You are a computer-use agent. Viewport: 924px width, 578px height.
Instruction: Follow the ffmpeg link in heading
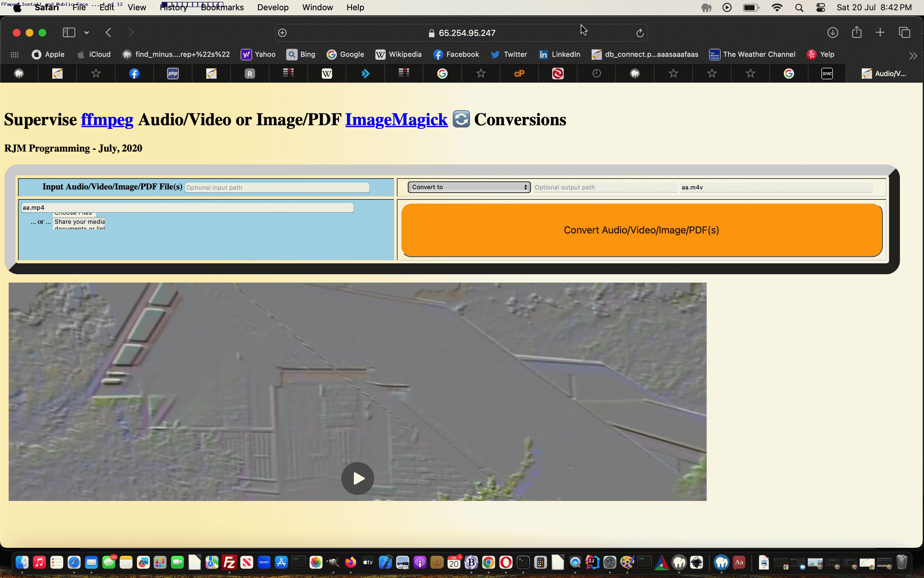click(107, 119)
